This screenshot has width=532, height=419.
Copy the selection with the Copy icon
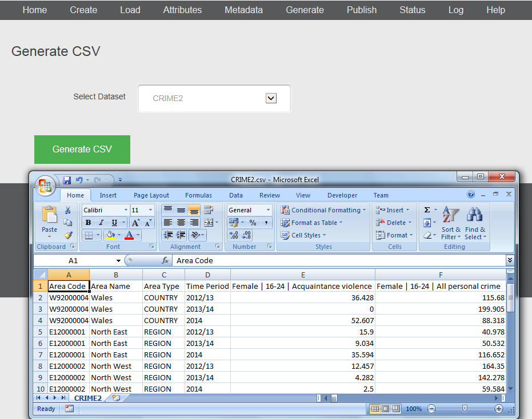tap(68, 223)
